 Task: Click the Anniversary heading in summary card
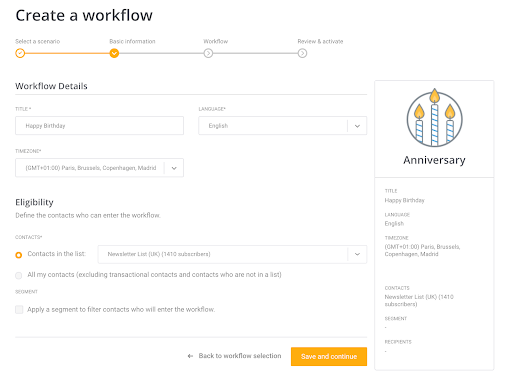(x=434, y=160)
